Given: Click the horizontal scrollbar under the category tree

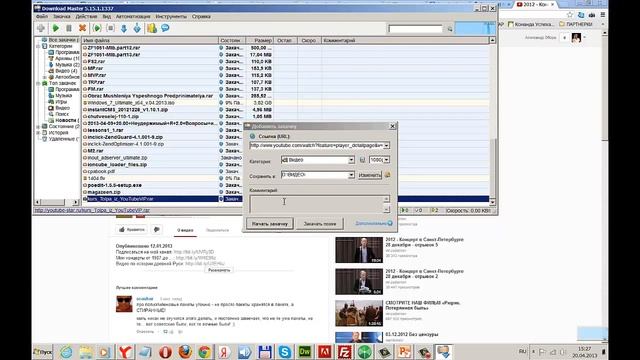Looking at the screenshot, I should (x=57, y=202).
